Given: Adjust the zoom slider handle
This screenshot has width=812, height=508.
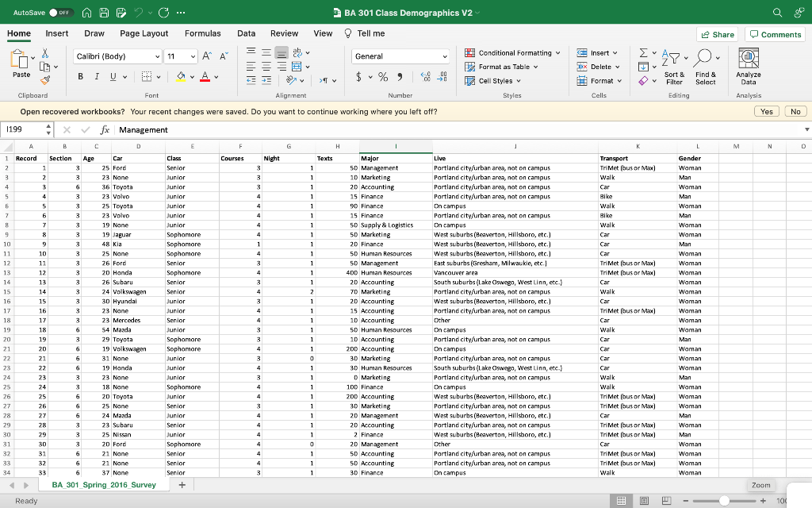Looking at the screenshot, I should coord(723,501).
